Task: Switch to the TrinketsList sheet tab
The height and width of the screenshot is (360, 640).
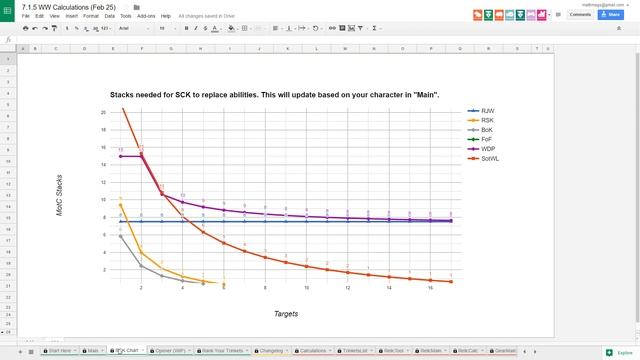Action: [355, 351]
